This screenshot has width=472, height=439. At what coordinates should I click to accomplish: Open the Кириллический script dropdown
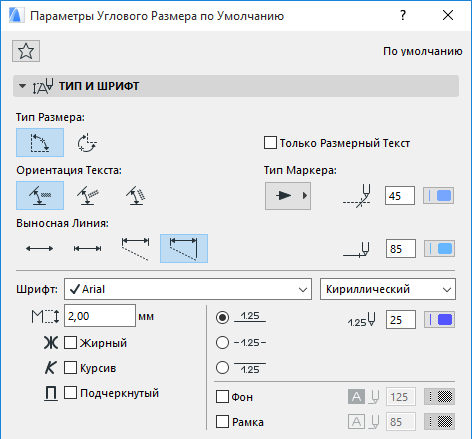388,289
